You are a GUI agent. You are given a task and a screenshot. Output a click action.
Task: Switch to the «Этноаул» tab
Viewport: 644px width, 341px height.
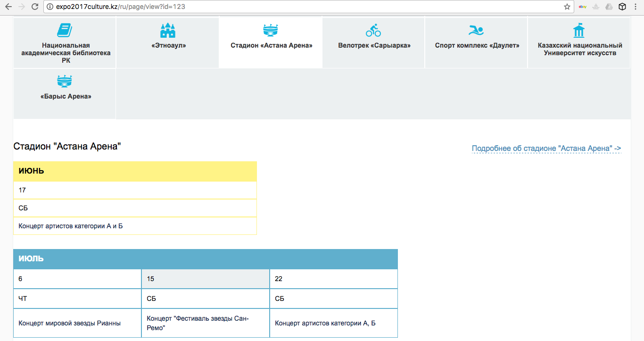coord(168,46)
